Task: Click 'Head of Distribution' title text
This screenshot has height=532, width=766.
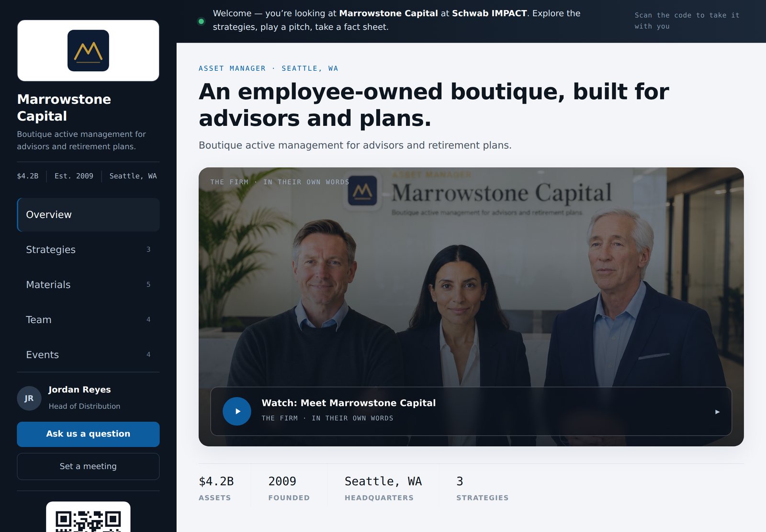Action: 84,406
